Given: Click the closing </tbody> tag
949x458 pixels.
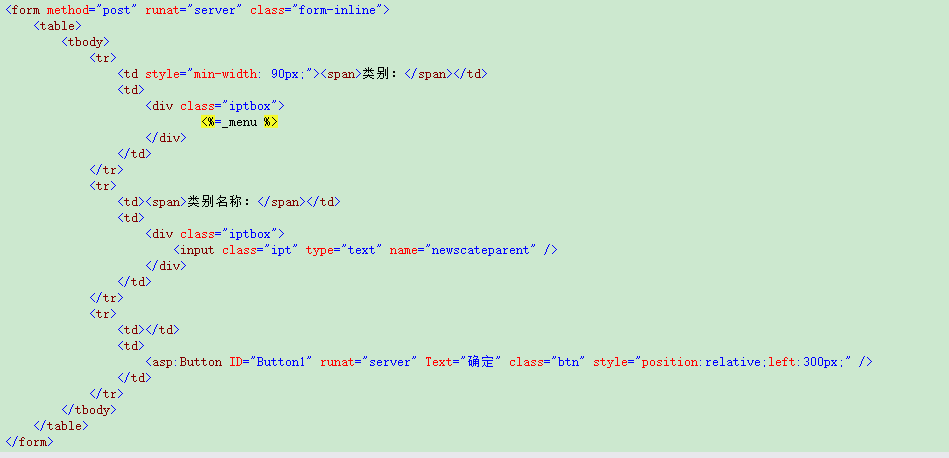Looking at the screenshot, I should pyautogui.click(x=89, y=410).
